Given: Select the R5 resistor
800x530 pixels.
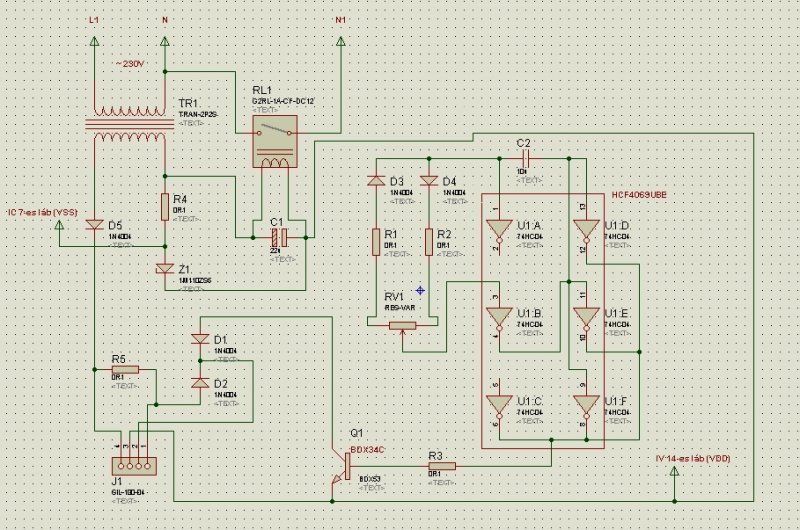Looking at the screenshot, I should [125, 369].
